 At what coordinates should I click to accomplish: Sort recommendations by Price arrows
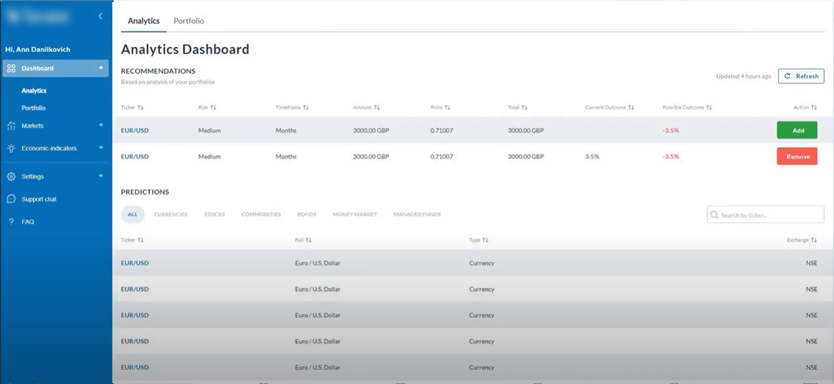coord(447,107)
